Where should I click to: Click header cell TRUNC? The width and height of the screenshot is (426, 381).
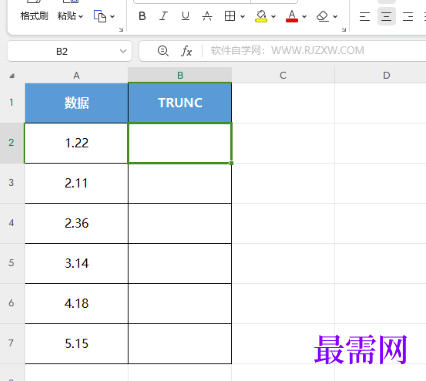[180, 103]
